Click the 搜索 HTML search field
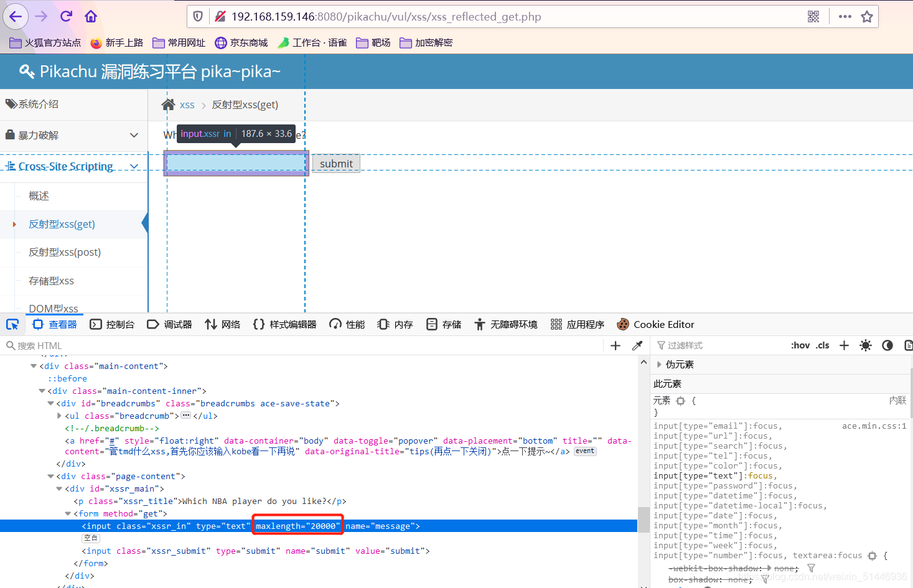This screenshot has height=588, width=913. point(303,345)
